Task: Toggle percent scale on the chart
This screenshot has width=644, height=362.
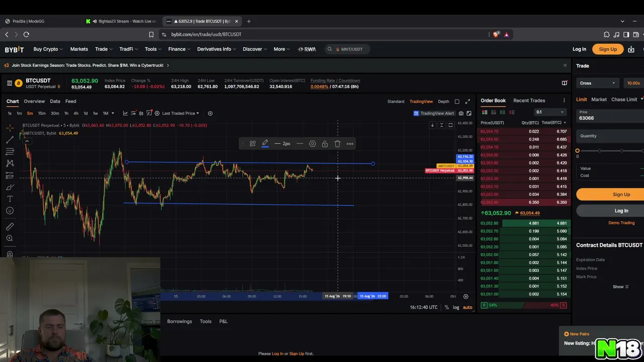Action: point(447,307)
